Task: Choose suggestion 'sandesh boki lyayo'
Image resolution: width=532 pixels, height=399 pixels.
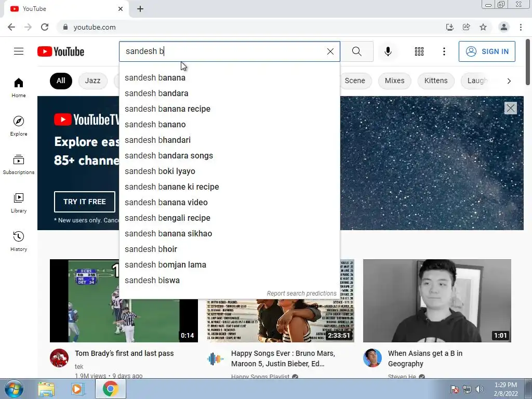Action: coord(229,171)
